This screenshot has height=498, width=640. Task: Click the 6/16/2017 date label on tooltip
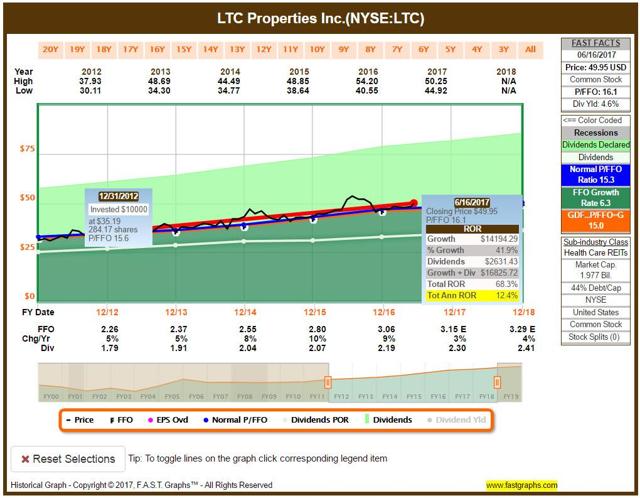472,202
